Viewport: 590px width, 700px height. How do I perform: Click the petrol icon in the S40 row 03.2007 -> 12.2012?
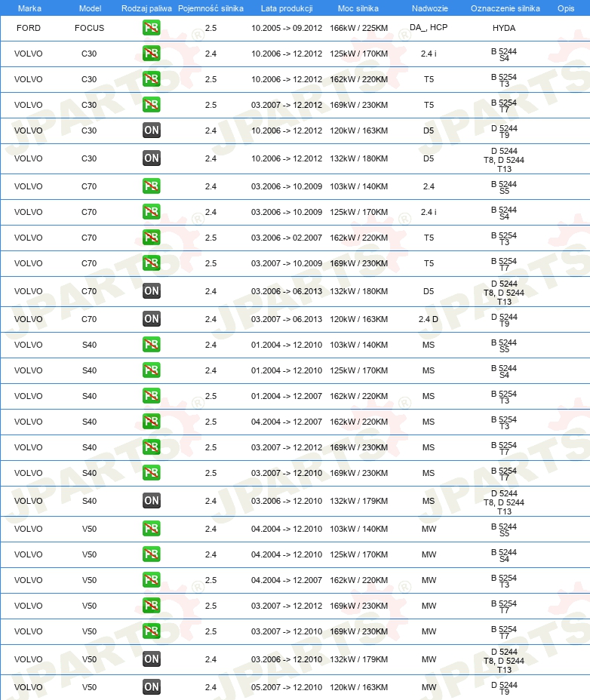coord(152,447)
